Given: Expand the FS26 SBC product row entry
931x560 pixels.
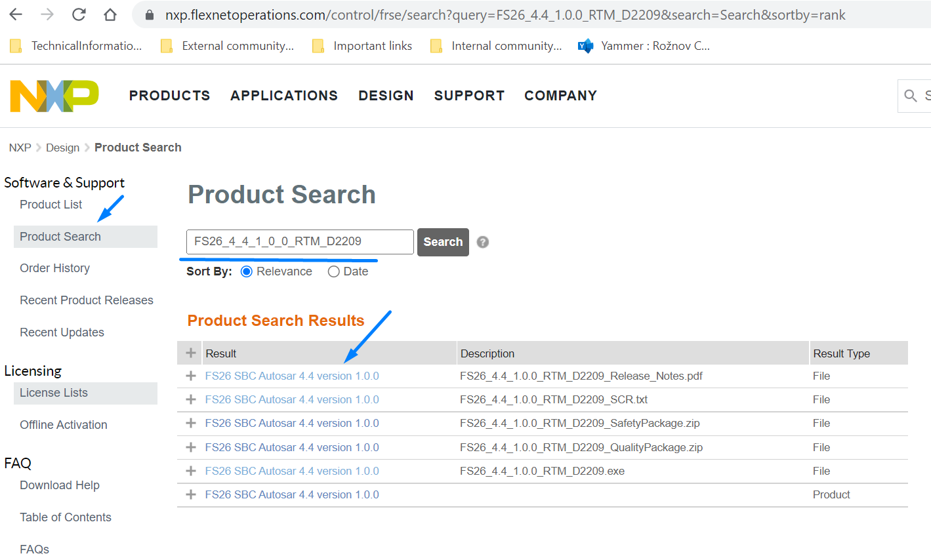Looking at the screenshot, I should pos(190,494).
